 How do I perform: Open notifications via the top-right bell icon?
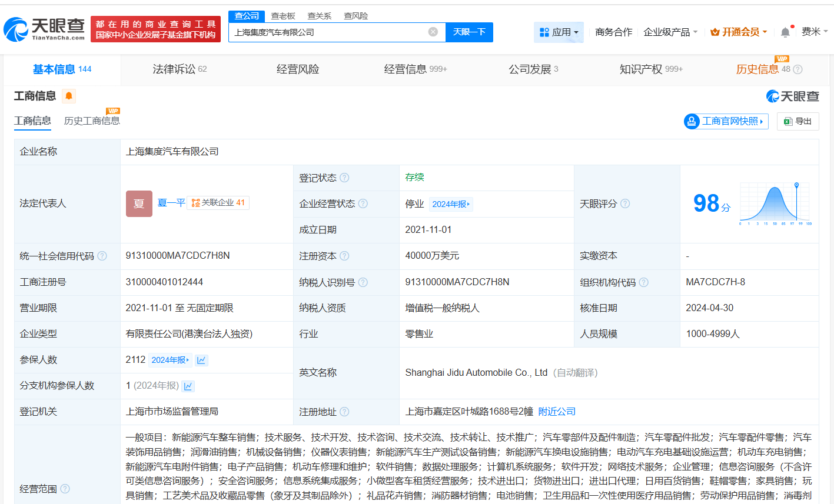coord(785,32)
